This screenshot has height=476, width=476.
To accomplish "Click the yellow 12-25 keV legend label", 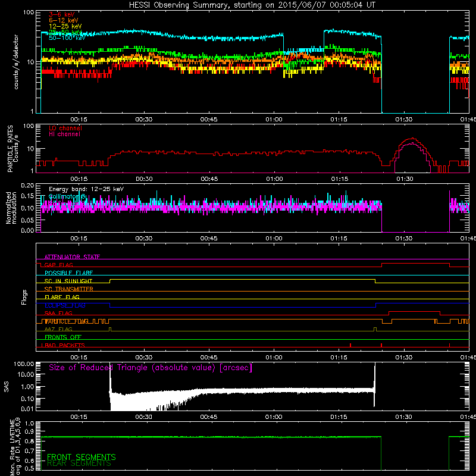I will 65,26.
